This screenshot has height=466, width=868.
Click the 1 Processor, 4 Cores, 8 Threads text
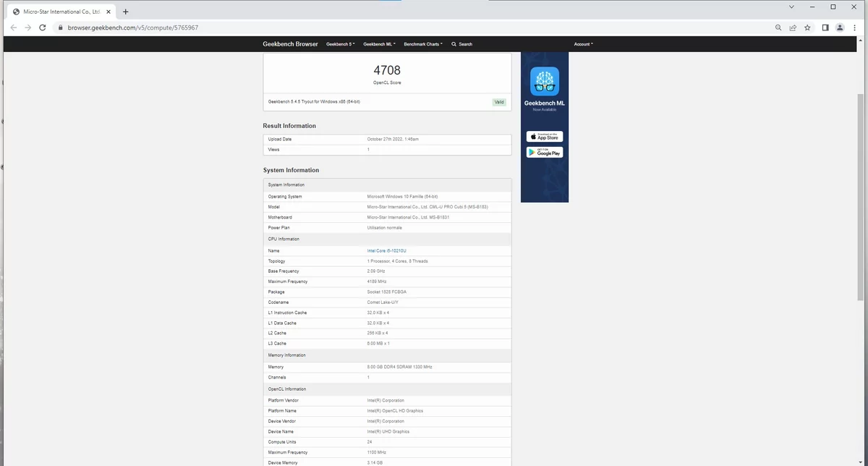[397, 261]
